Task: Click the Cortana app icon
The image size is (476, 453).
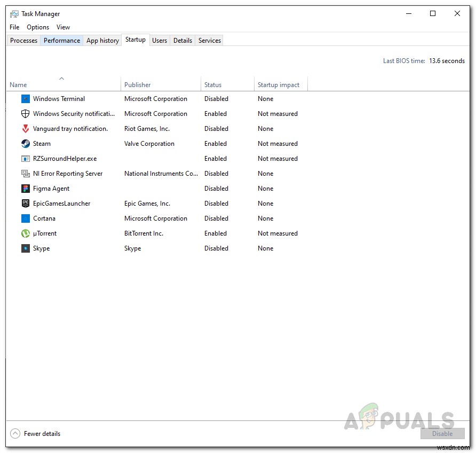Action: coord(26,218)
